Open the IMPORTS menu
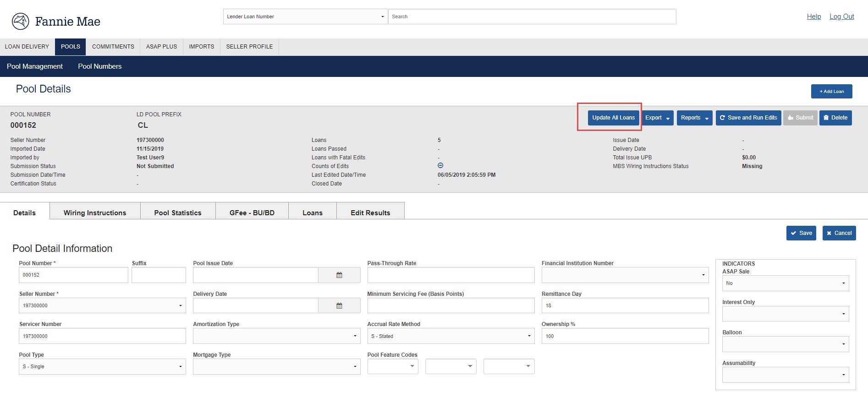The image size is (868, 403). [202, 47]
